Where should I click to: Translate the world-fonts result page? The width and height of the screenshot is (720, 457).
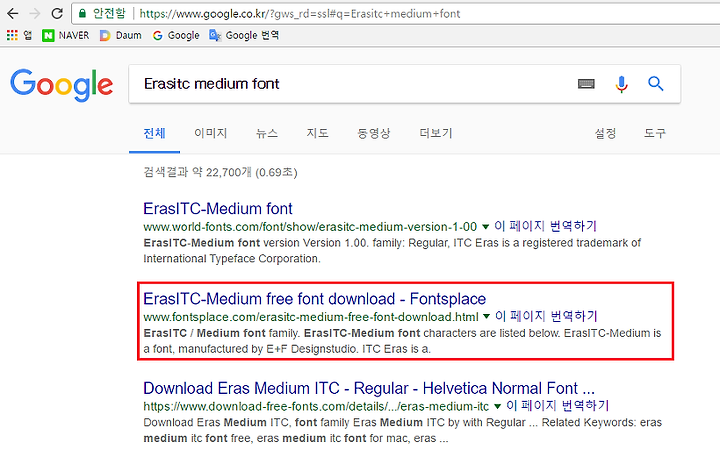[x=545, y=226]
